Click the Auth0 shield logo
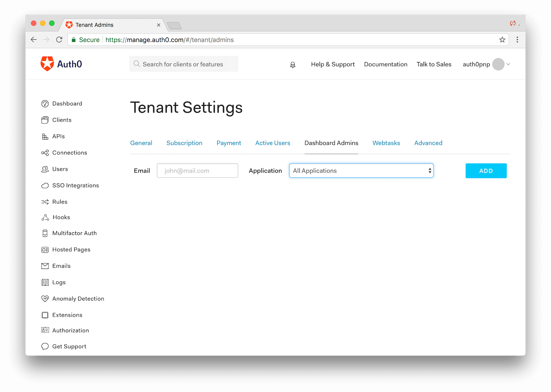Viewport: 551px width, 392px height. coord(47,64)
